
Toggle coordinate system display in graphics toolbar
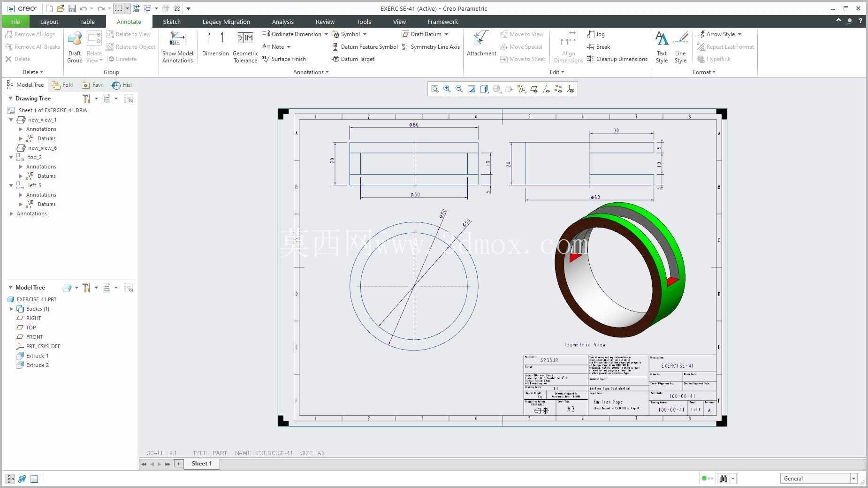pos(571,89)
